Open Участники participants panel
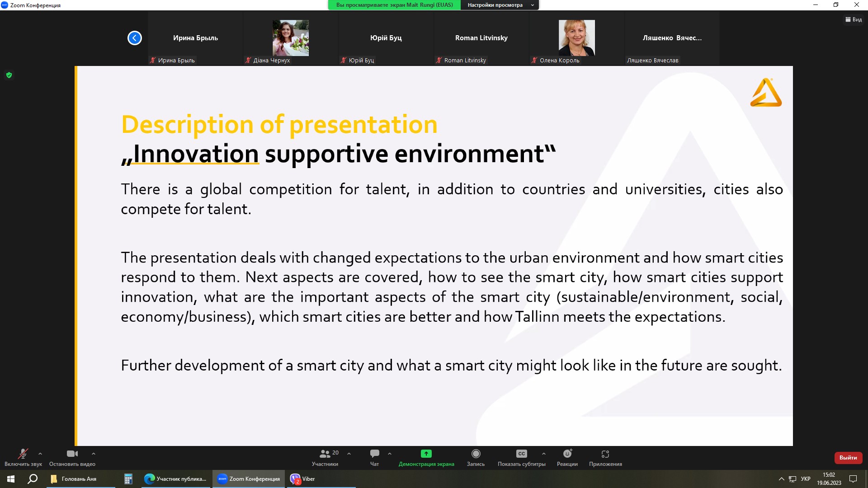This screenshot has width=868, height=488. (x=325, y=457)
